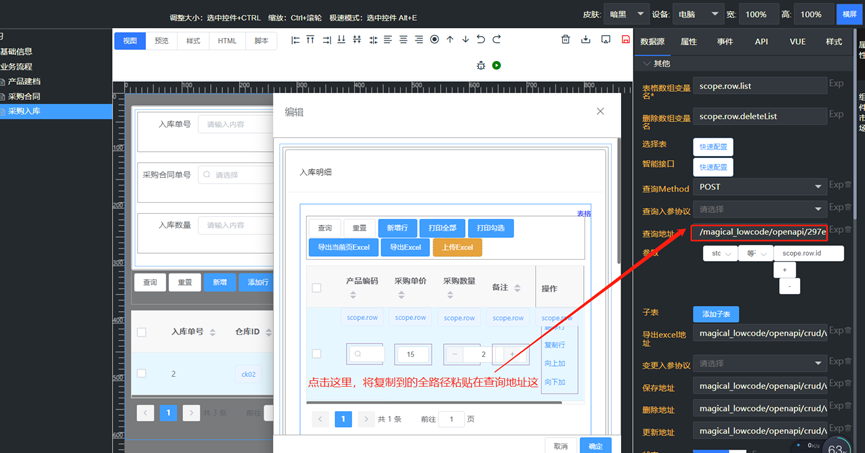Click the horizontal scrollbar under 入库明细 table
865x453 pixels.
pyautogui.click(x=434, y=402)
